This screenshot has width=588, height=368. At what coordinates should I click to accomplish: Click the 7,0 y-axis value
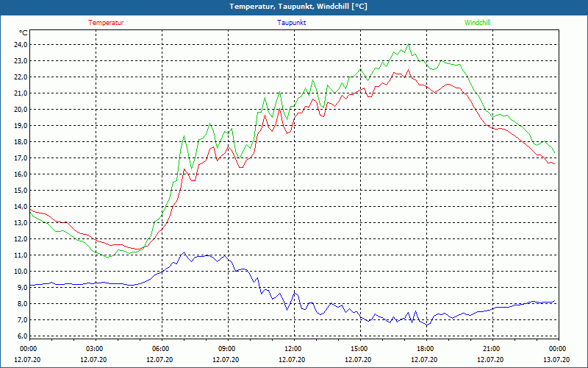click(22, 320)
